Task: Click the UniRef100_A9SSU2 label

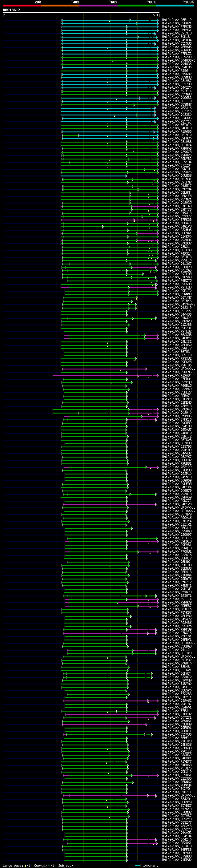Action: click(177, 358)
